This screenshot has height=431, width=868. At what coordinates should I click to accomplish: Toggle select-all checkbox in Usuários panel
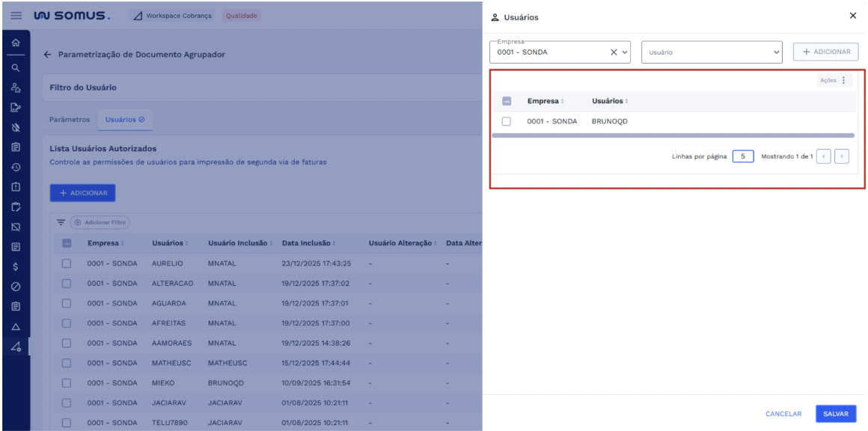point(507,101)
